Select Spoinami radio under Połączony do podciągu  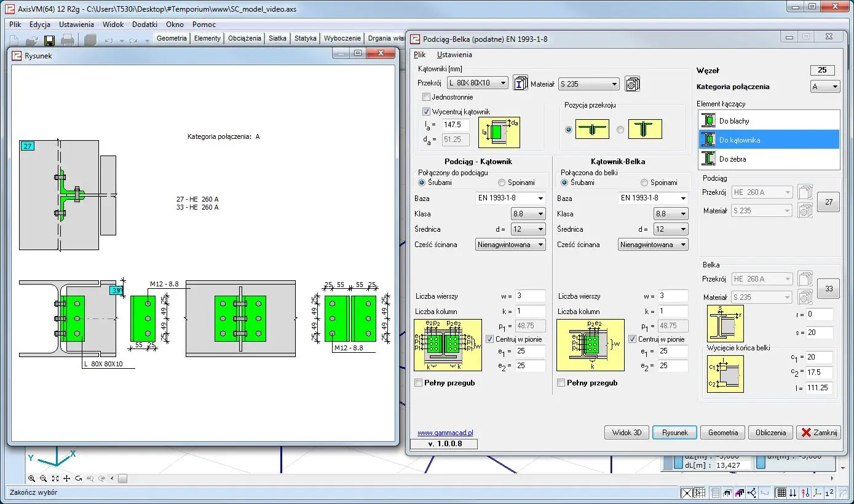point(502,183)
